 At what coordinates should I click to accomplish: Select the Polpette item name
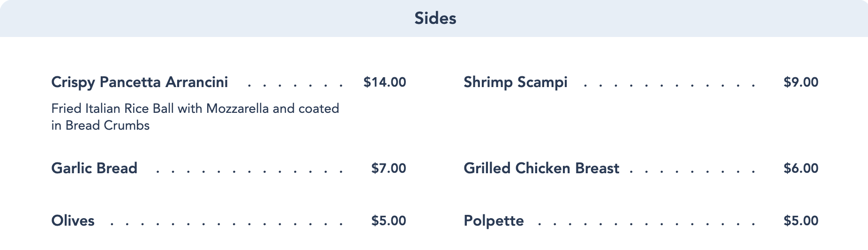pos(494,221)
